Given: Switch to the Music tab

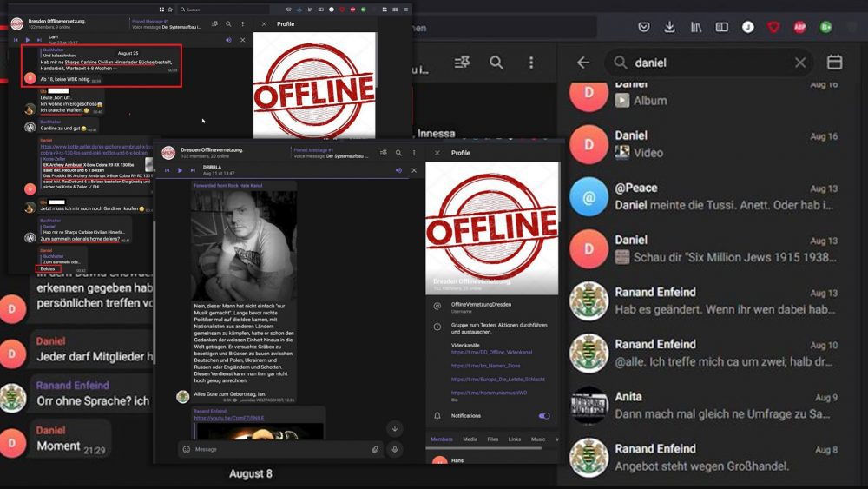Looking at the screenshot, I should (538, 439).
